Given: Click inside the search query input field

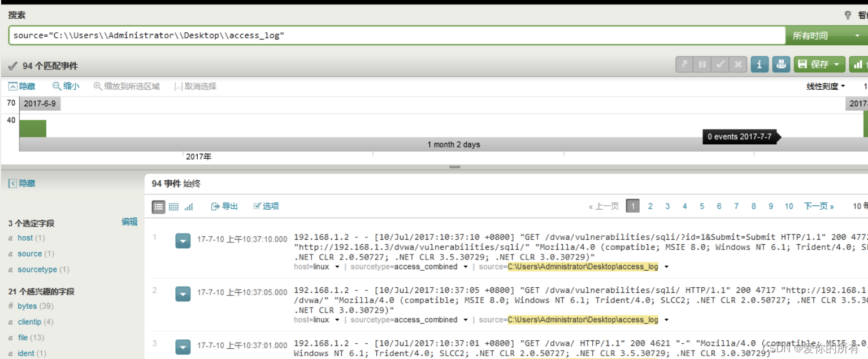Looking at the screenshot, I should click(396, 35).
